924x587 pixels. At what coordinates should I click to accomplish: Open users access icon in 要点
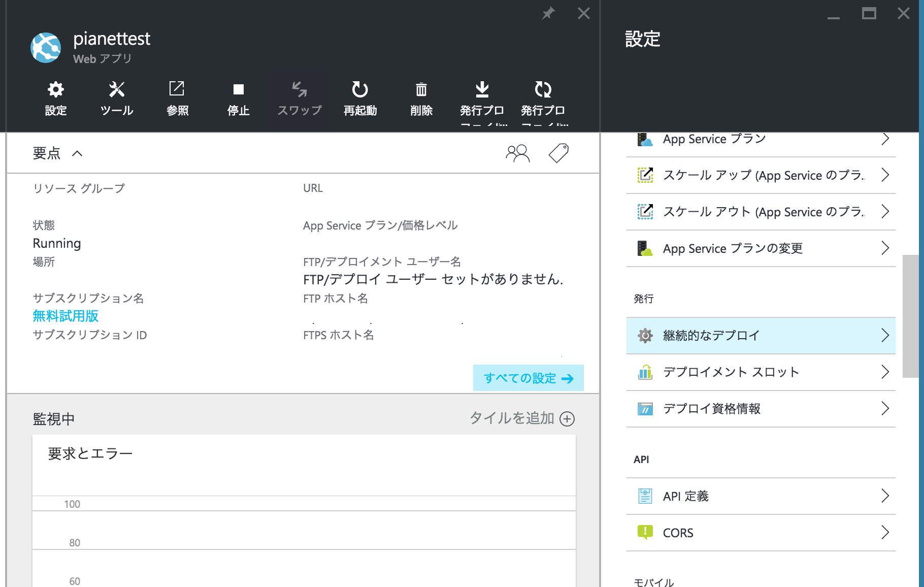click(x=518, y=153)
